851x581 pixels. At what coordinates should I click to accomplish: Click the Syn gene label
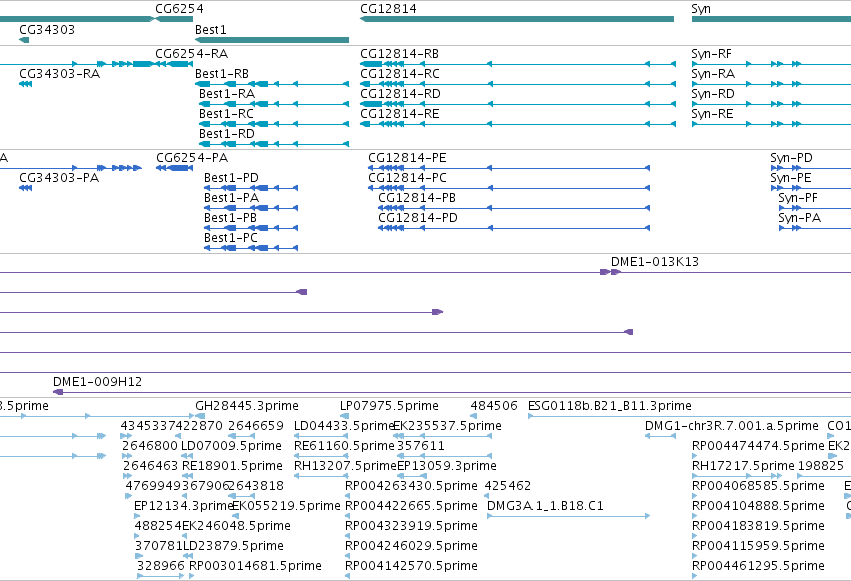click(x=701, y=9)
